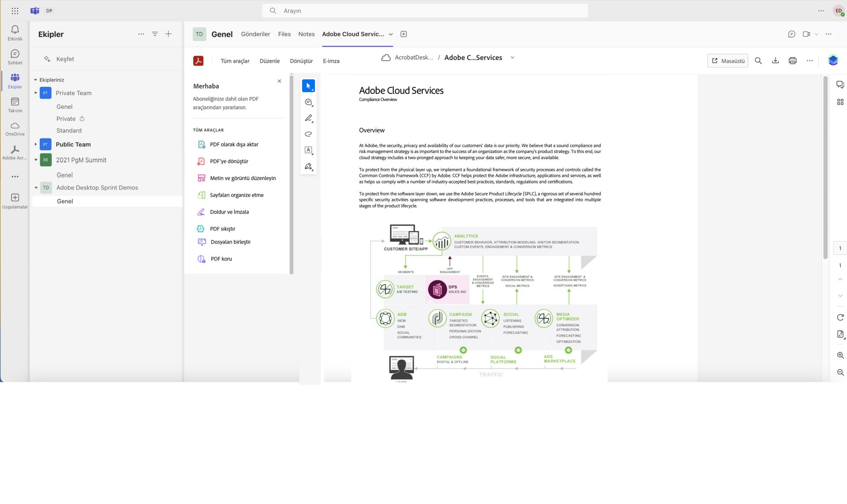The width and height of the screenshot is (847, 504).
Task: Click the Sayfaları organize etme link
Action: pyautogui.click(x=236, y=195)
